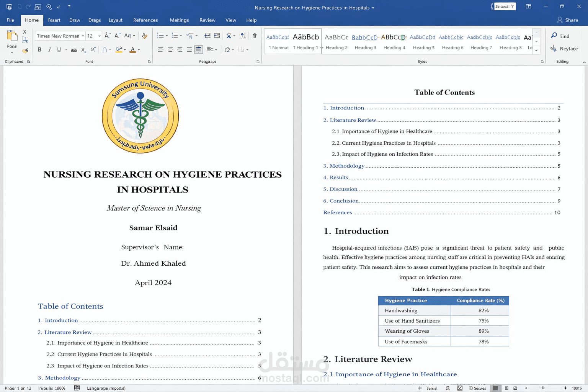
Task: Open the Help tab
Action: point(252,20)
